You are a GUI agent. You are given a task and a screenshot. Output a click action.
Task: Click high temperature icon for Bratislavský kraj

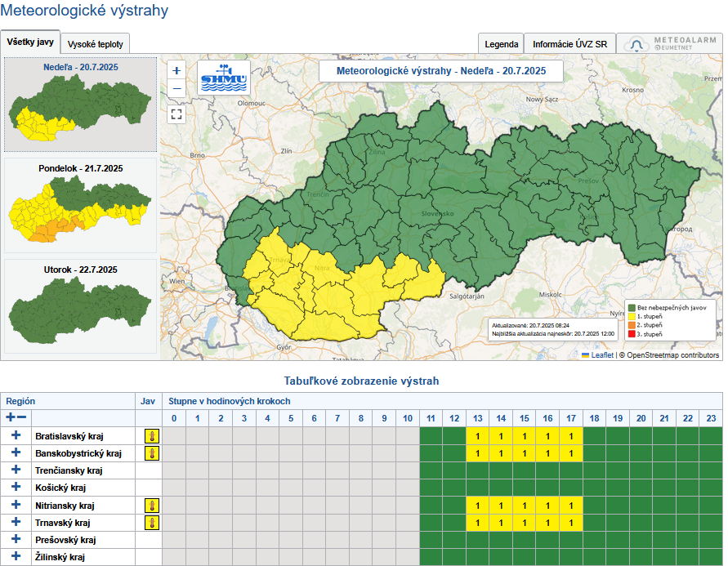pyautogui.click(x=151, y=436)
